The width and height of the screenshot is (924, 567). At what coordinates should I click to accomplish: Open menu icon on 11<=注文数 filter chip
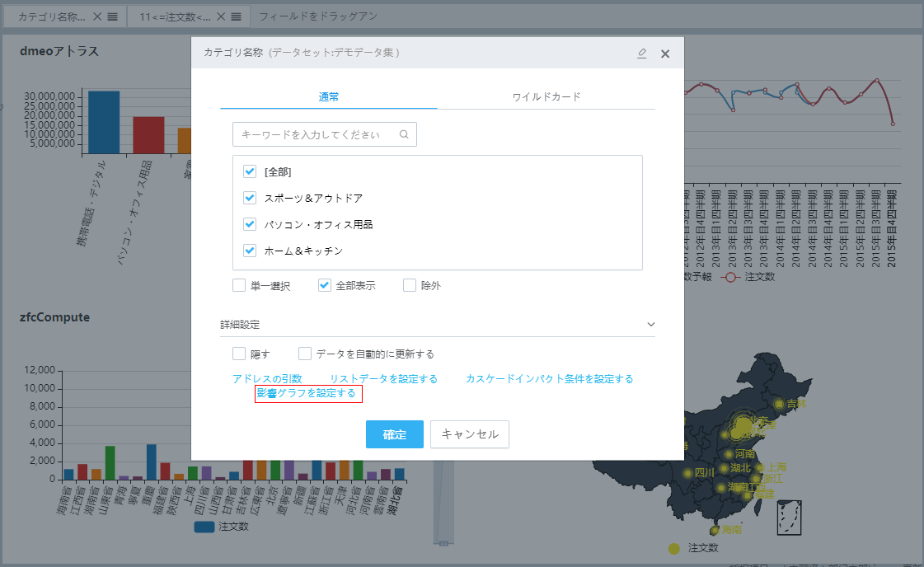[236, 16]
